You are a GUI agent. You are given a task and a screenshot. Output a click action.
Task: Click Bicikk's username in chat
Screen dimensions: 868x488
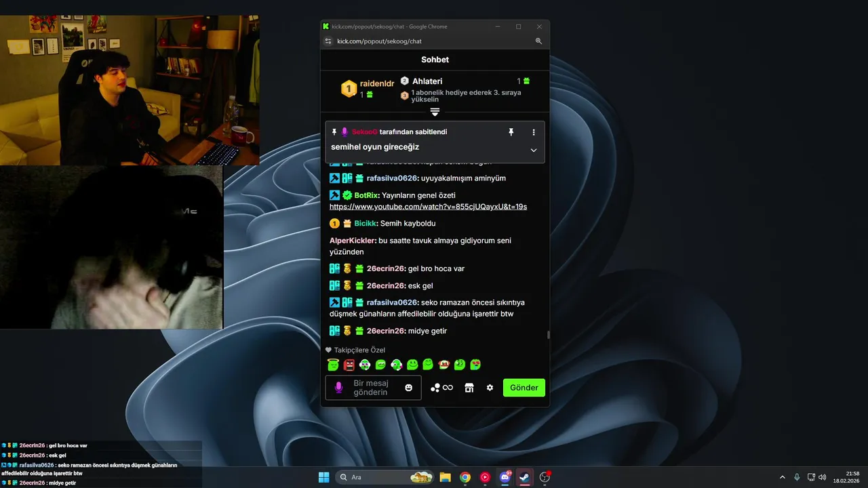coord(365,224)
